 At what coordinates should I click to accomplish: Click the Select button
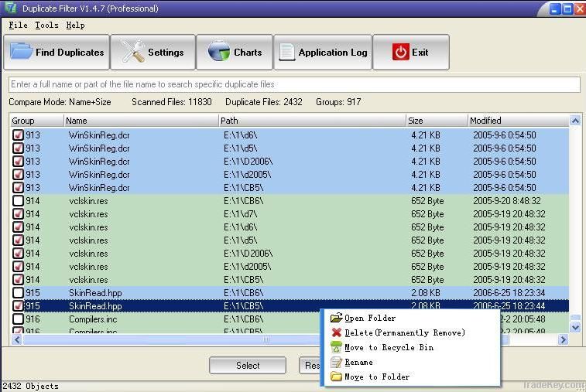coord(248,365)
